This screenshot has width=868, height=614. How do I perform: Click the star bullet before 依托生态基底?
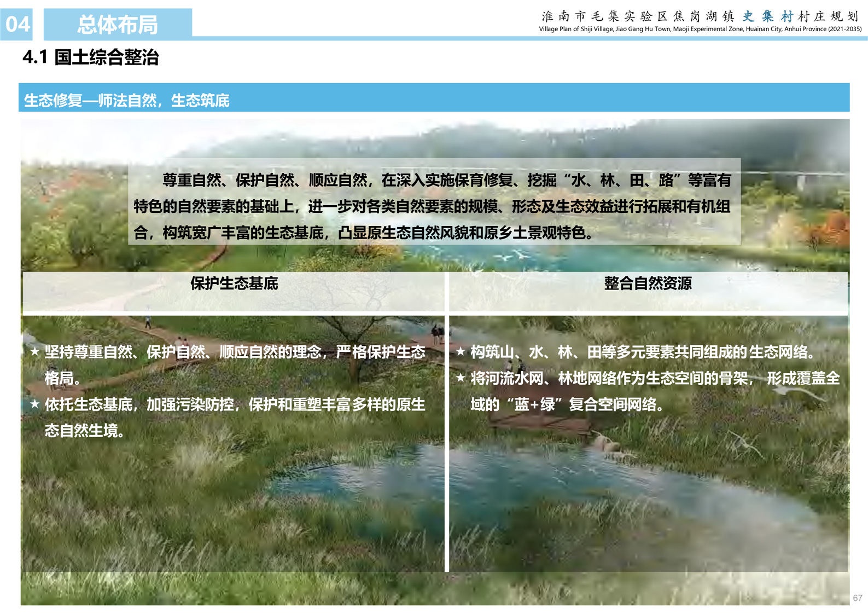(x=35, y=404)
